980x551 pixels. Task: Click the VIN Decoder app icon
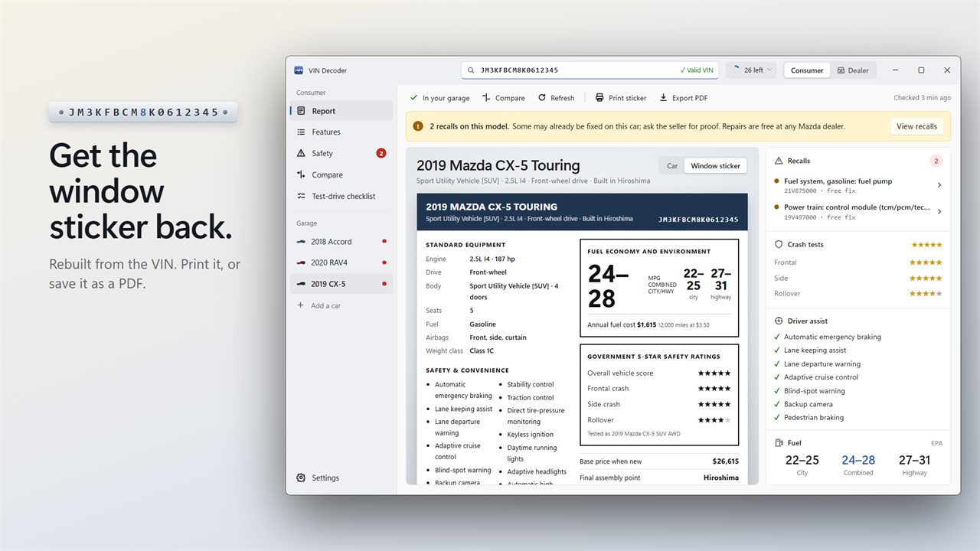click(x=299, y=70)
